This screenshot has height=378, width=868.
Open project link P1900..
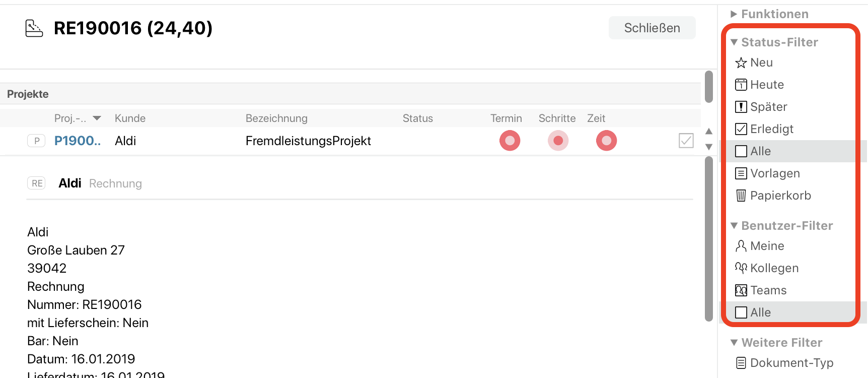point(78,141)
